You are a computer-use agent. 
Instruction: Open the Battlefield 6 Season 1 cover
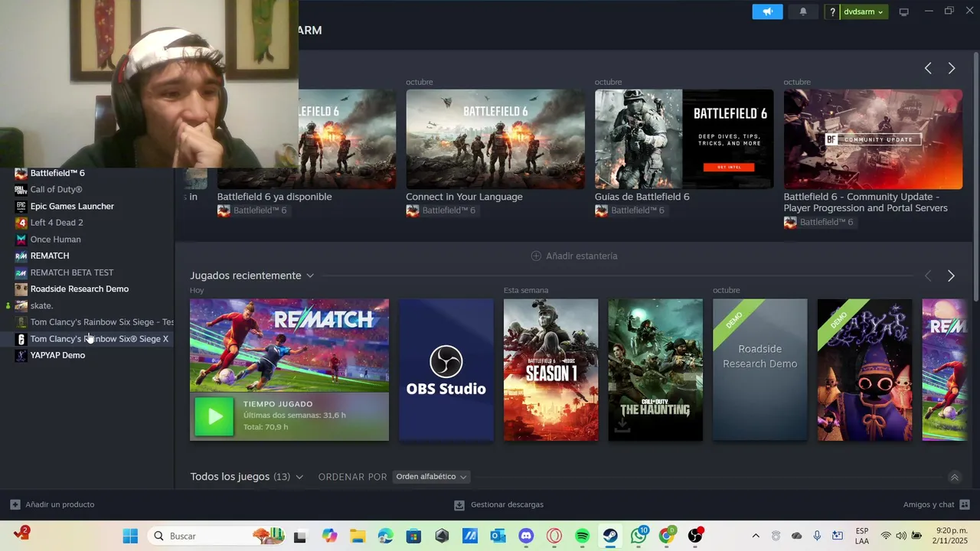550,370
